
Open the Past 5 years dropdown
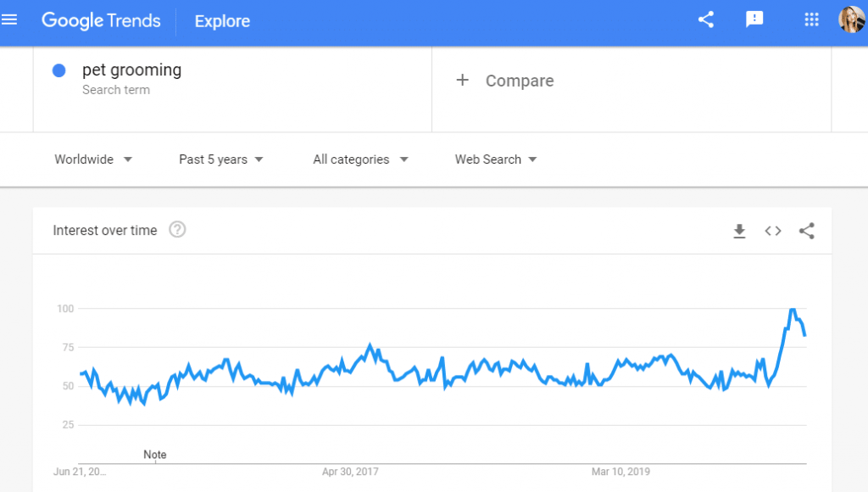tap(221, 159)
